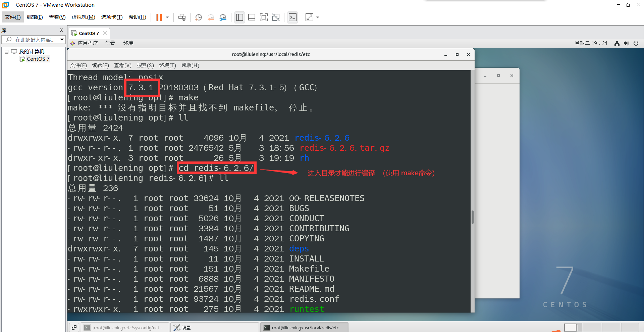Viewport: 644px width, 332px height.
Task: Maximize the background window behind terminal
Action: [x=498, y=76]
